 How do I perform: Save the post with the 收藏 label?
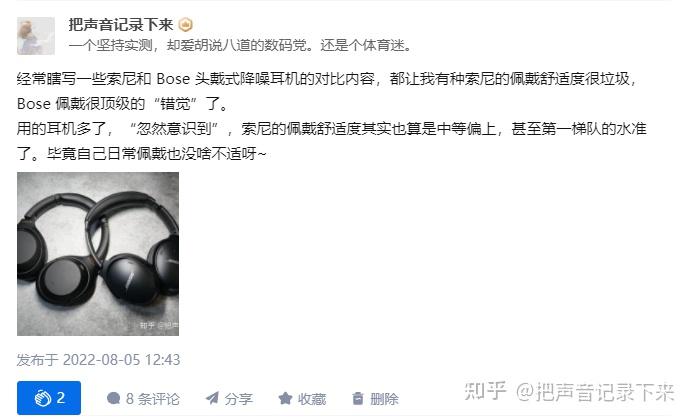[x=312, y=399]
